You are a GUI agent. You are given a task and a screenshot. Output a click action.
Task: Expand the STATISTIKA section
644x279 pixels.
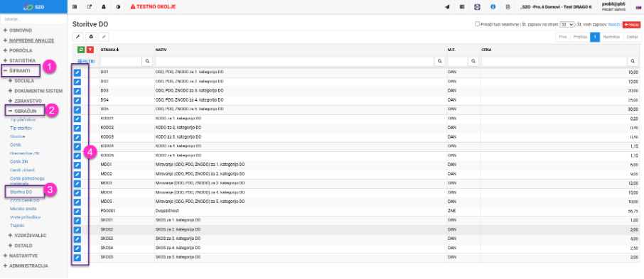pyautogui.click(x=19, y=60)
